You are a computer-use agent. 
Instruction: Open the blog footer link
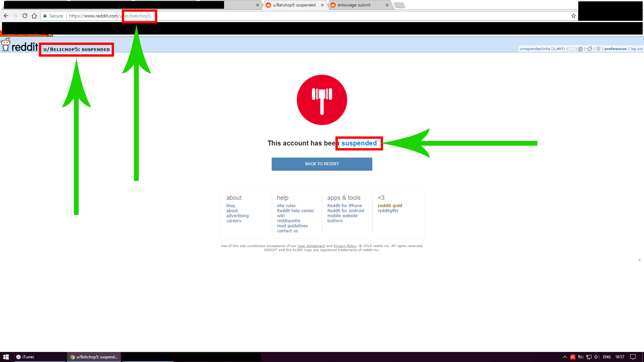point(230,206)
